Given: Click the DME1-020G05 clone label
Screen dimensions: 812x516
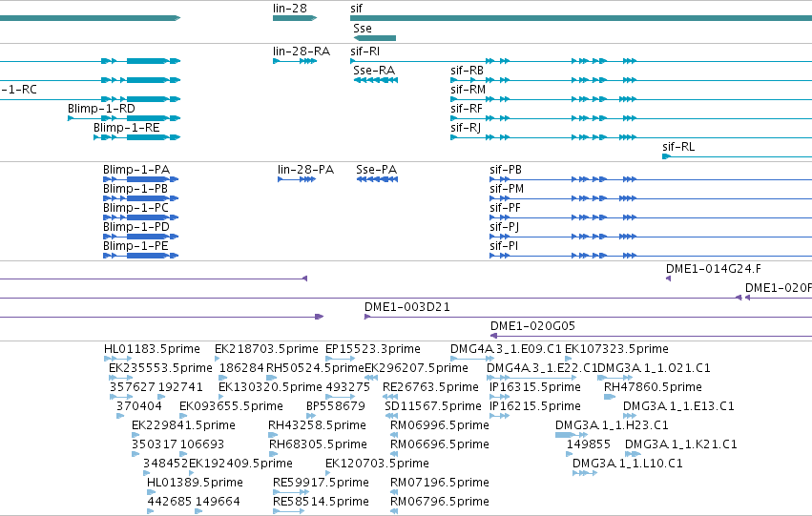Looking at the screenshot, I should tap(532, 326).
